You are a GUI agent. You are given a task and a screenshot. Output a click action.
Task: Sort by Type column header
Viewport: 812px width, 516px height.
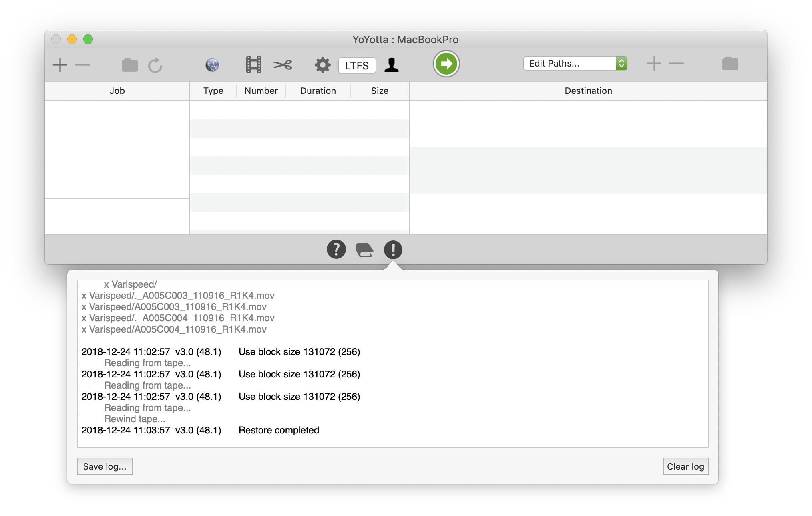(x=213, y=91)
